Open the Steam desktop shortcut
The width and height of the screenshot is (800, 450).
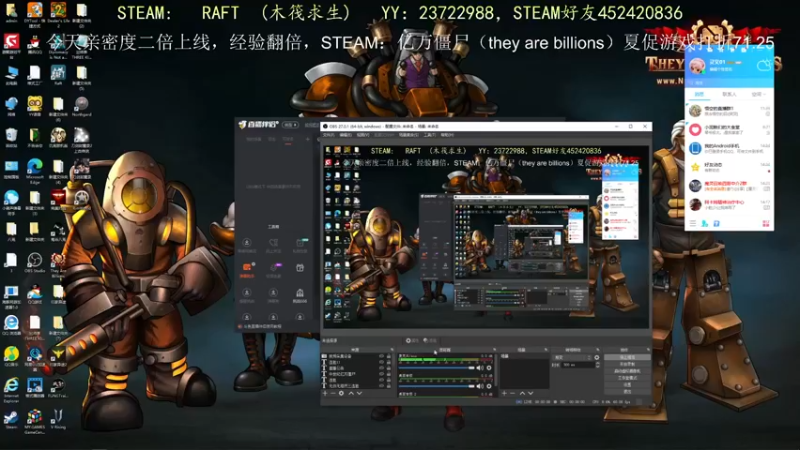click(x=11, y=419)
